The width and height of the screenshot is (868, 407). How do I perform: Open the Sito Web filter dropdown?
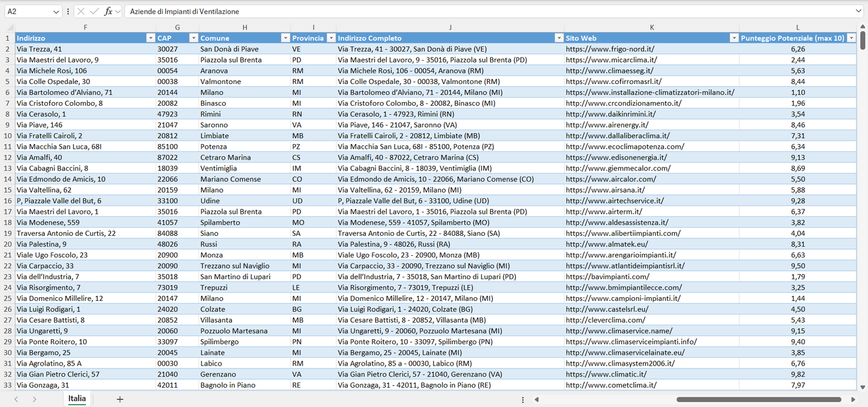733,38
